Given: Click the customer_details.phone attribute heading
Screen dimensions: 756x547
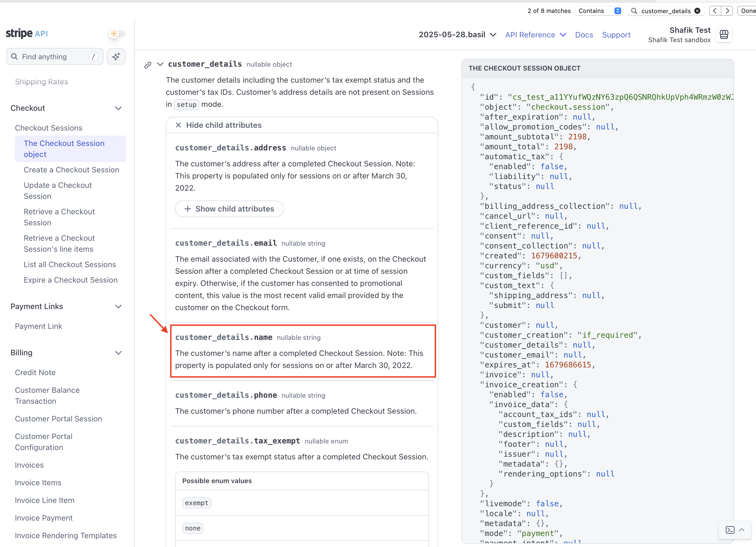Looking at the screenshot, I should [226, 395].
